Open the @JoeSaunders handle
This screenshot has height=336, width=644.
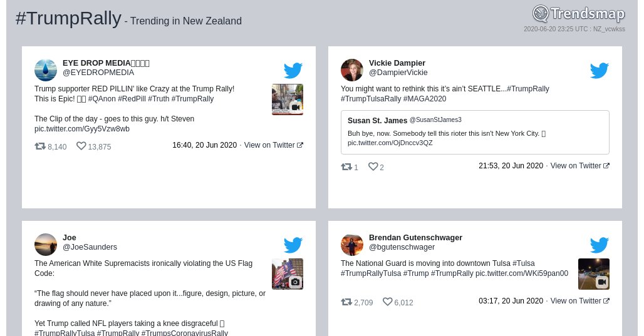click(x=90, y=247)
